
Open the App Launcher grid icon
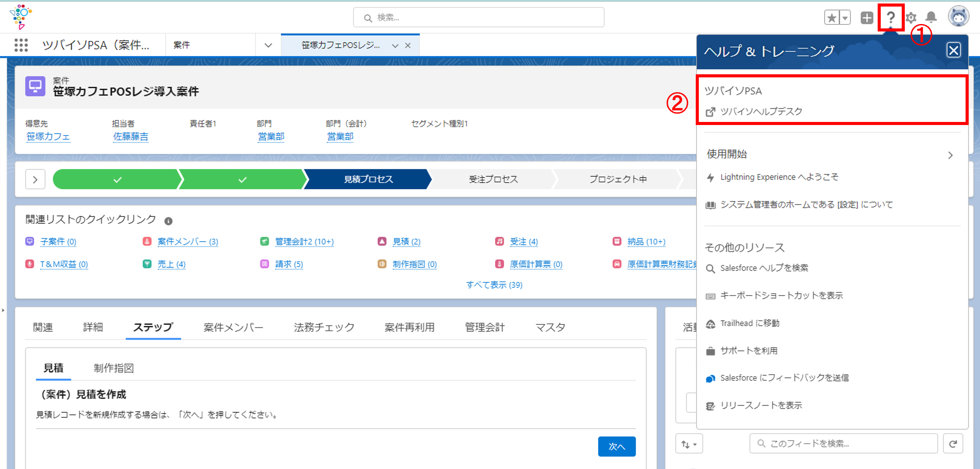[x=21, y=45]
